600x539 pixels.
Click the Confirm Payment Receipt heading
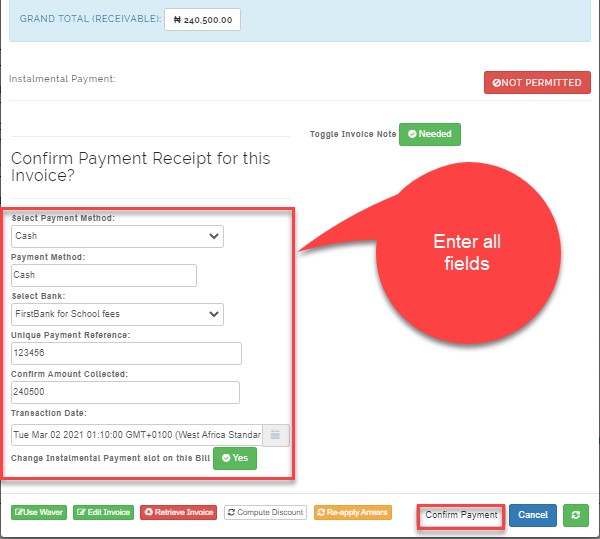click(x=140, y=167)
